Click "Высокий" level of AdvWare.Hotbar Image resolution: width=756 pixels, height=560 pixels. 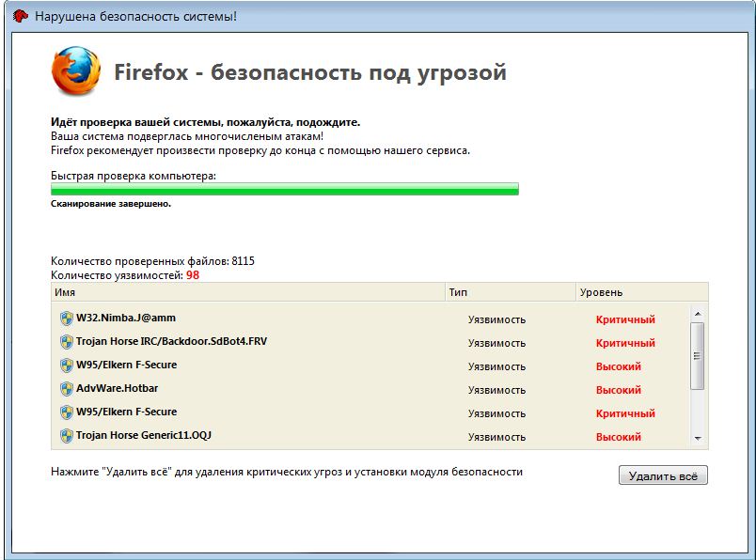point(619,390)
